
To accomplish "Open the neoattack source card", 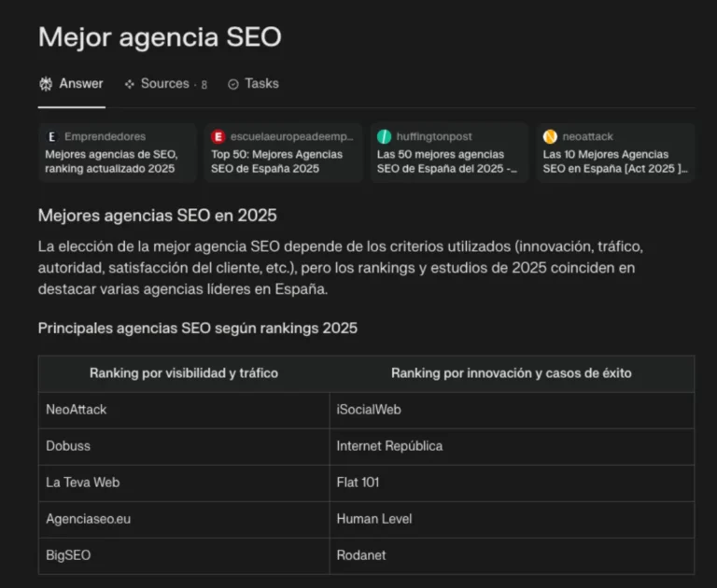I will pos(615,153).
